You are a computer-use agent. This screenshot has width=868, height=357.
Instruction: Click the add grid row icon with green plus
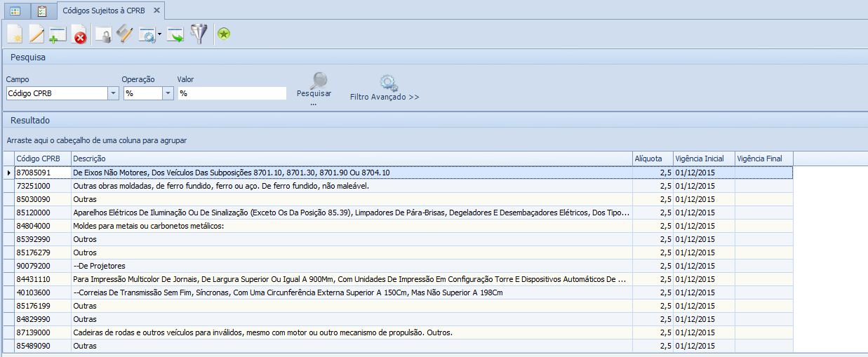coord(58,34)
